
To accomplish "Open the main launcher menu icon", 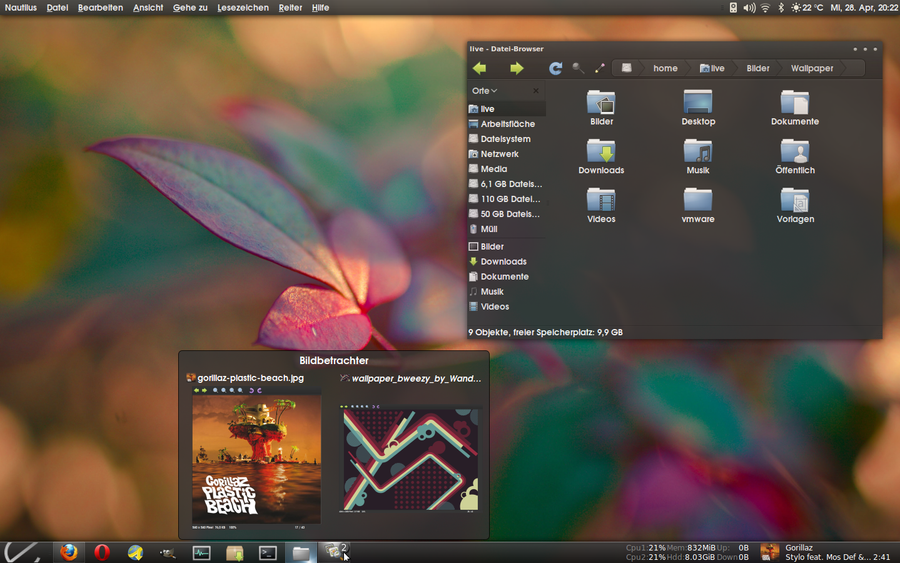I will pyautogui.click(x=22, y=552).
